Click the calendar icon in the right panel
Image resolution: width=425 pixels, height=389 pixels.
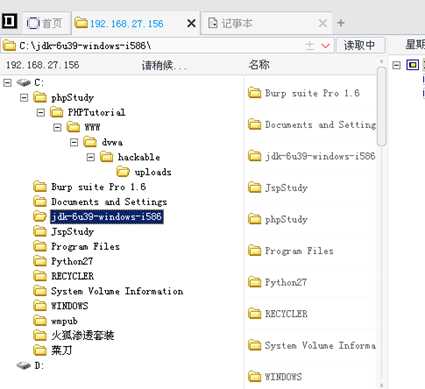412,65
